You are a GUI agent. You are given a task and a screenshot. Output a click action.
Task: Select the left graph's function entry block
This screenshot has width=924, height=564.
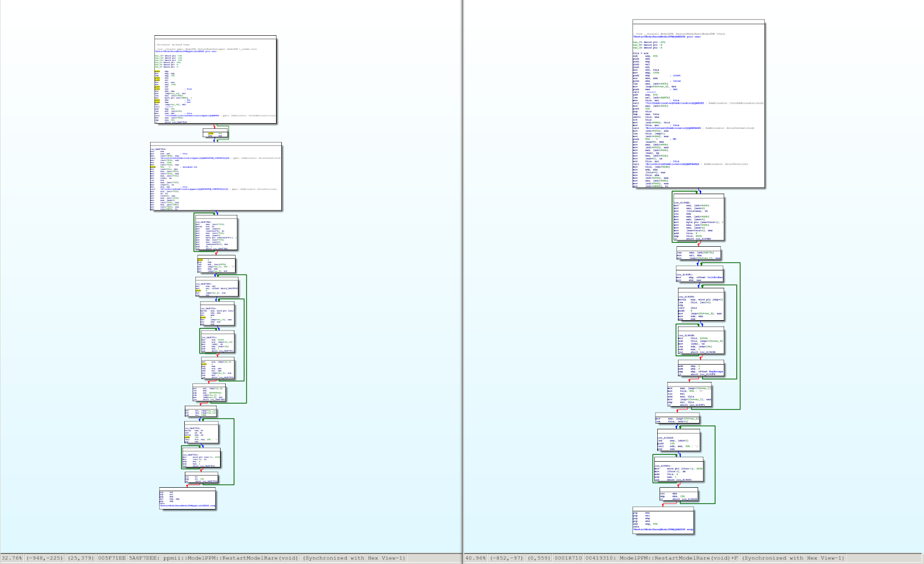pos(215,80)
